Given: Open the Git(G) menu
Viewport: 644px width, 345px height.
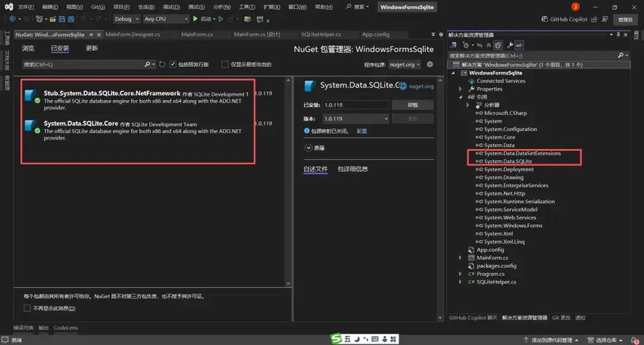Looking at the screenshot, I should point(98,7).
